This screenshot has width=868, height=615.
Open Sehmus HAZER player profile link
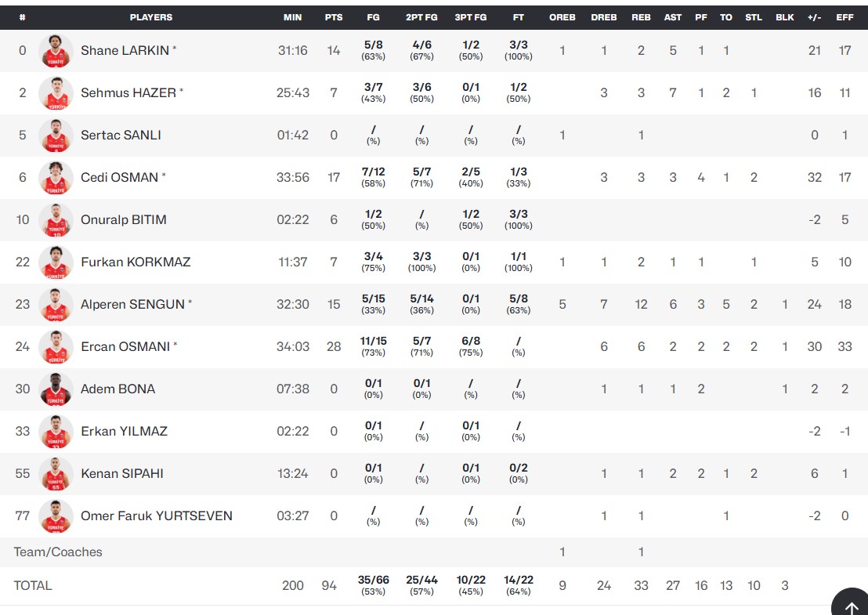tap(128, 92)
